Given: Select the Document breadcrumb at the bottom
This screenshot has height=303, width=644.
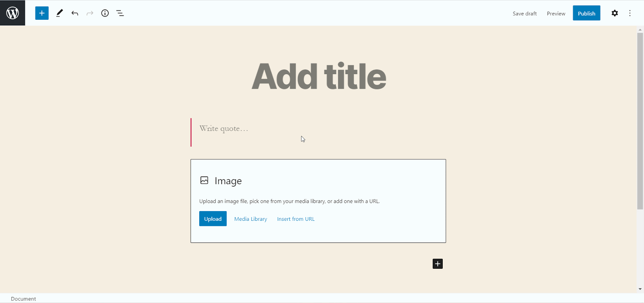Looking at the screenshot, I should (x=23, y=299).
